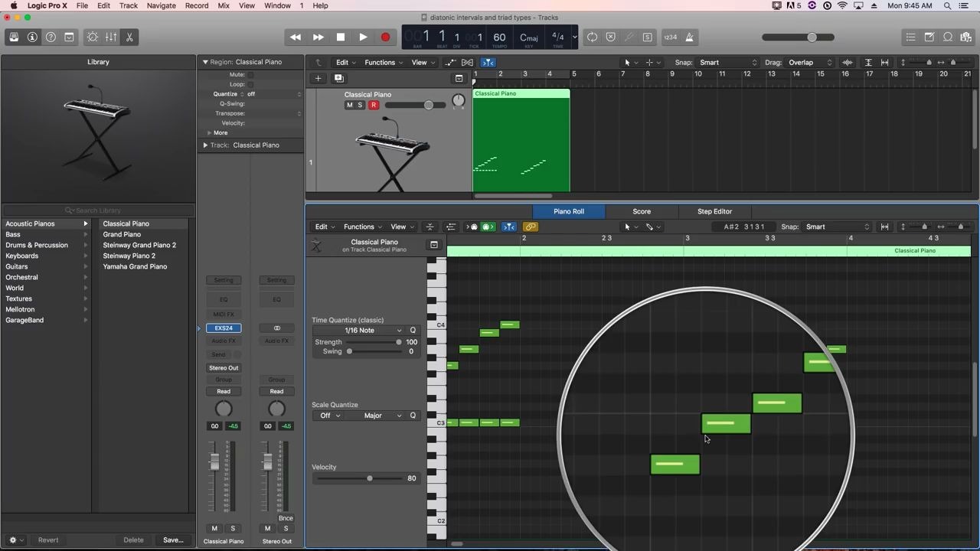This screenshot has width=980, height=551.
Task: Open the Note Pad button
Action: [929, 37]
